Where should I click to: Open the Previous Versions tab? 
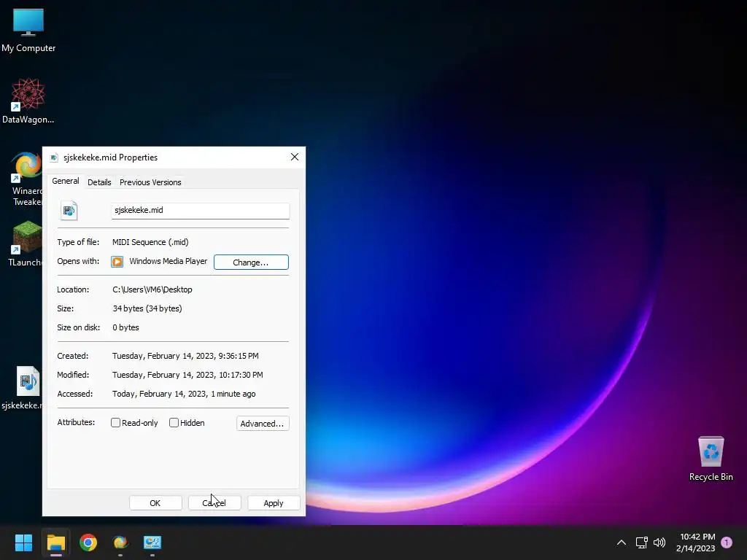click(150, 182)
